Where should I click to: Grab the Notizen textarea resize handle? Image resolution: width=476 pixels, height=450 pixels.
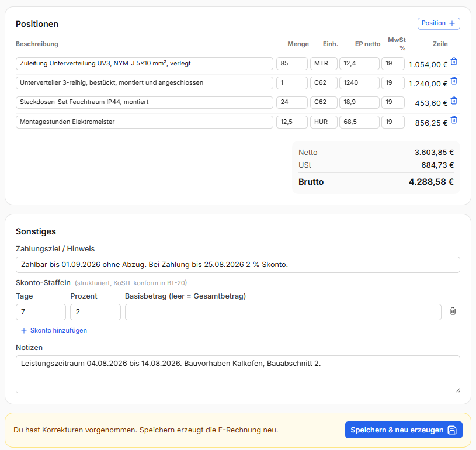pos(457,391)
